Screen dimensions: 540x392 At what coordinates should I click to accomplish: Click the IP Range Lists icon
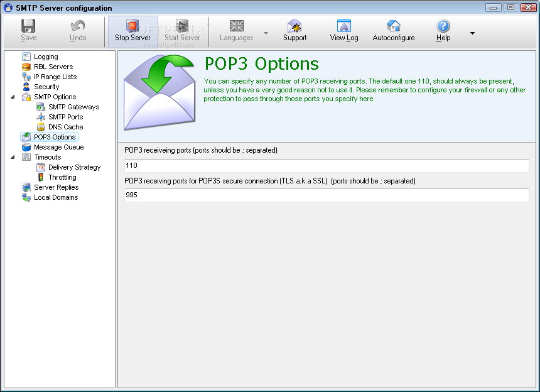click(x=26, y=77)
